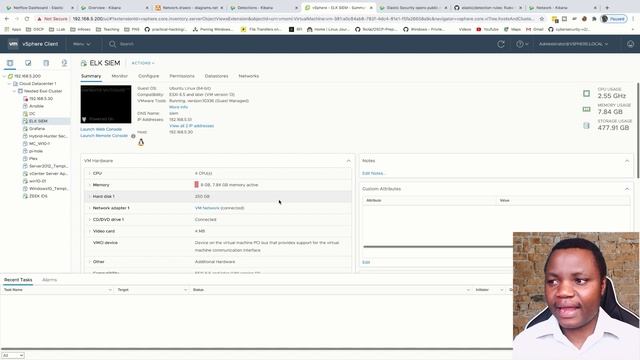
Task: Click the storage usage icon
Action: click(587, 125)
